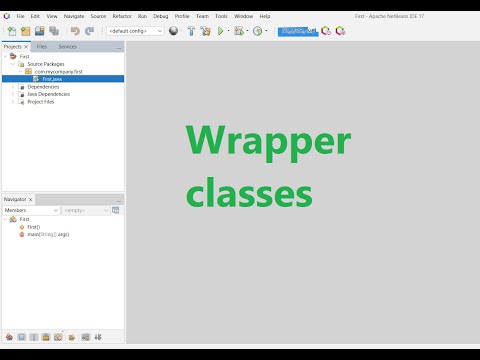Click the Redo arrow icon
This screenshot has width=480, height=360.
pos(89,31)
